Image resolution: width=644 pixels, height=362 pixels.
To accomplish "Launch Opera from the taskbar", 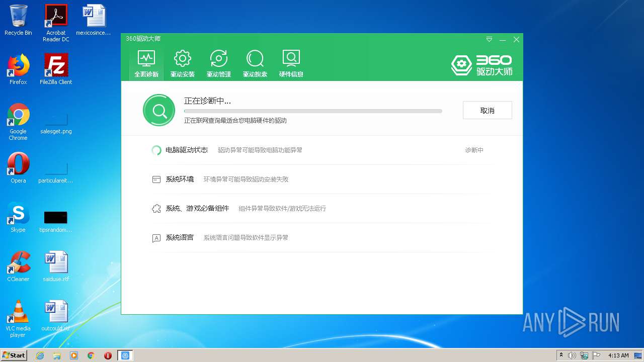I will (x=108, y=355).
